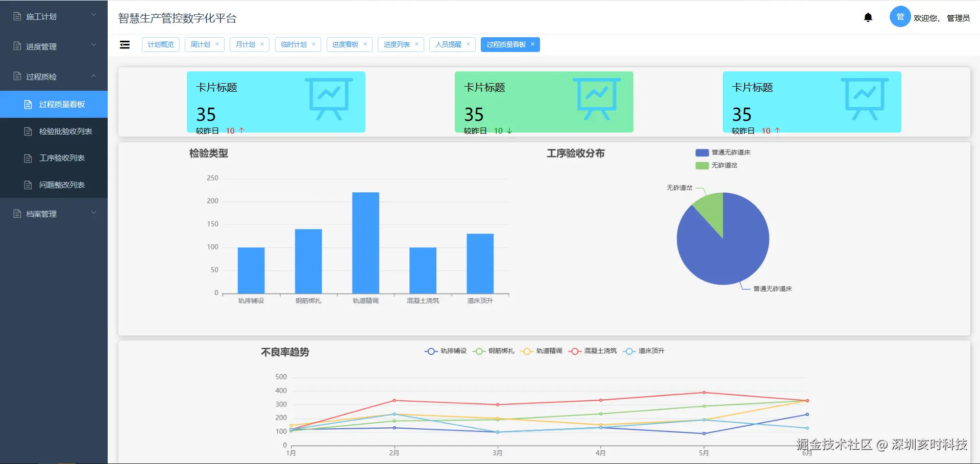Collapse the 过程质检 menu chevron
This screenshot has height=464, width=980.
tap(94, 76)
